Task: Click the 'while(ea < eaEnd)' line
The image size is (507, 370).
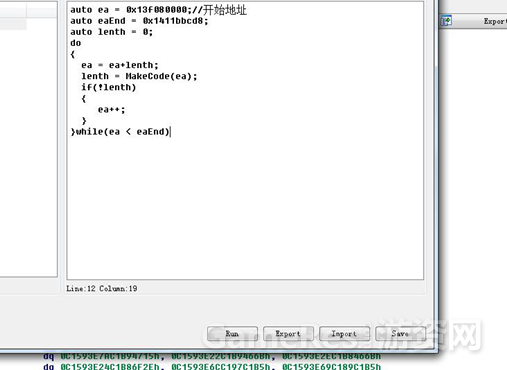Action: coord(120,132)
